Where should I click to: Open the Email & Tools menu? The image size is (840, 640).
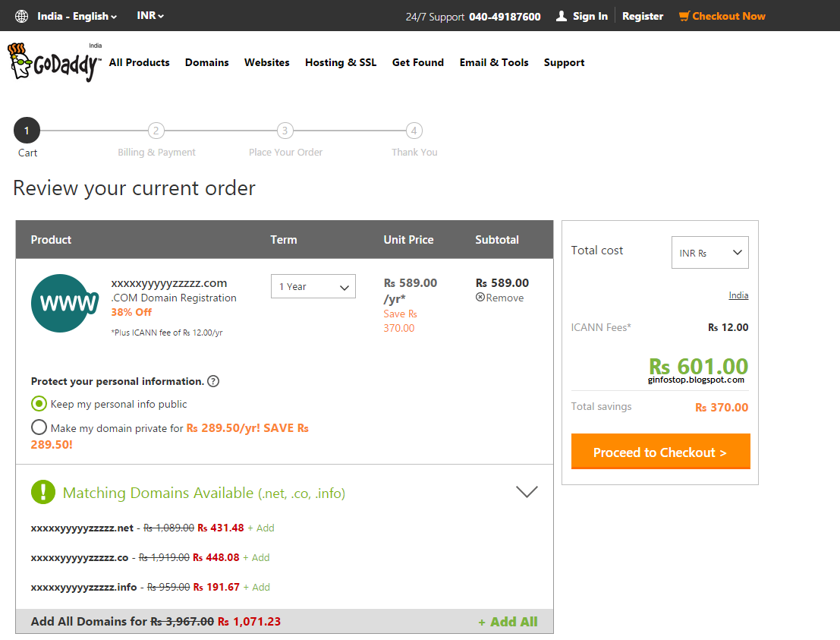[x=494, y=62]
